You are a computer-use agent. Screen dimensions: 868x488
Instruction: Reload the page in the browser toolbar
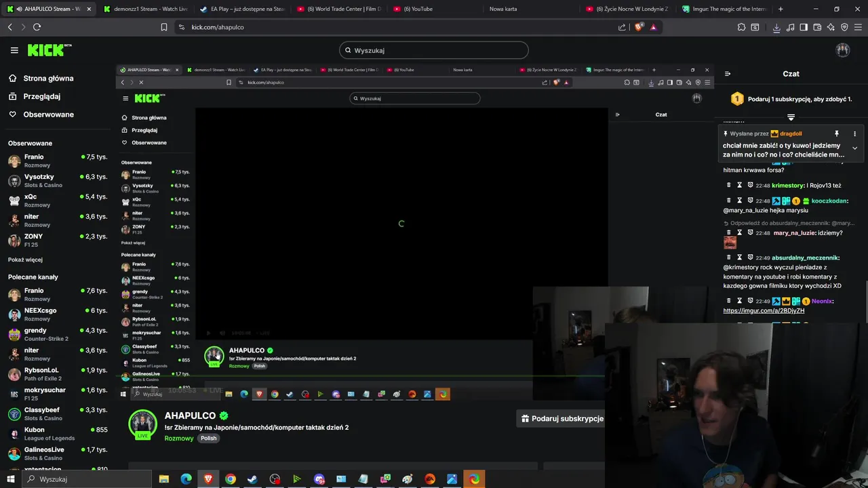[37, 27]
